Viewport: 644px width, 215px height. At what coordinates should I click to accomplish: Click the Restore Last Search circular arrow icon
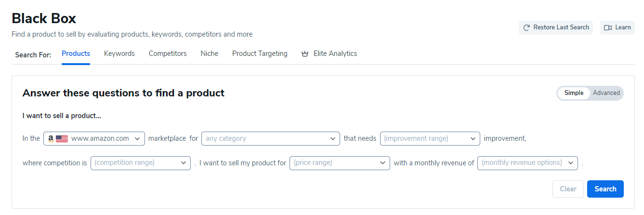point(526,27)
